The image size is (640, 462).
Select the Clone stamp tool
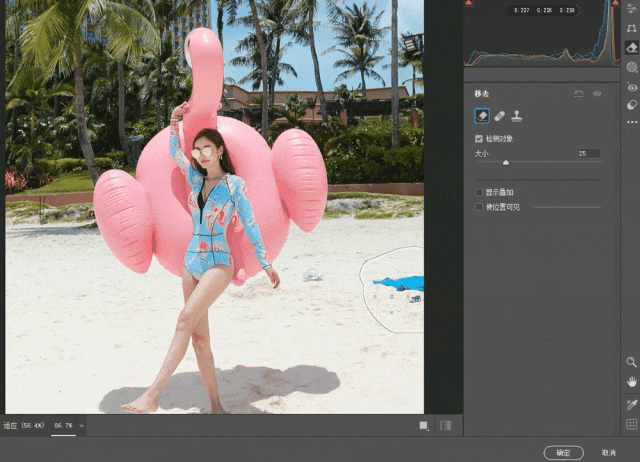tap(516, 116)
